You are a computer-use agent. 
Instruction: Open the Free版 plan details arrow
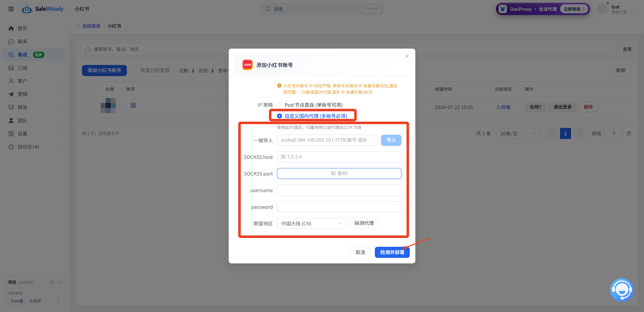pos(59,301)
